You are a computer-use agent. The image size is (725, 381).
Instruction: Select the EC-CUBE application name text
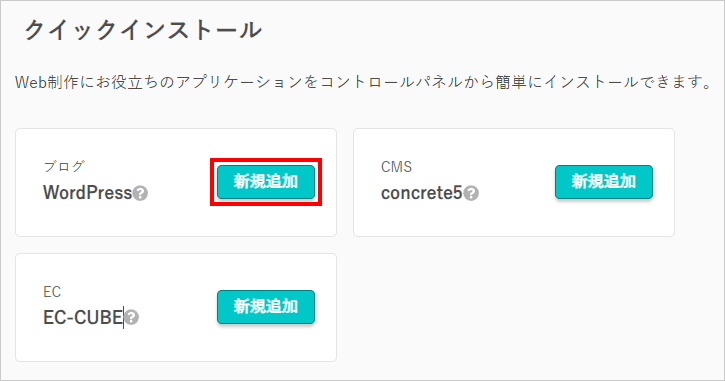83,318
